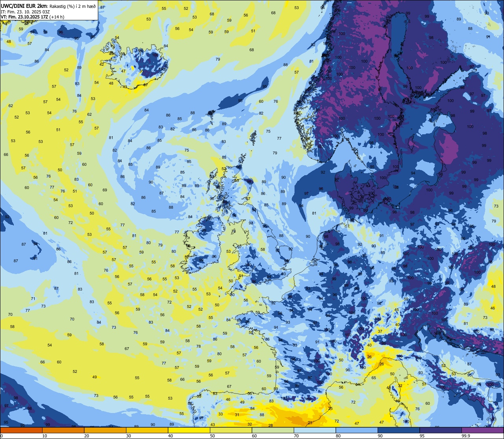Click the '50' tick label under the legend
This screenshot has width=504, height=439.
click(212, 436)
